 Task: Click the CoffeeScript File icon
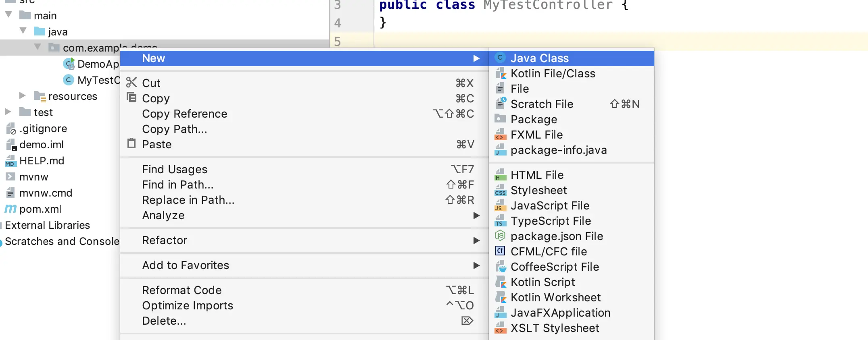pyautogui.click(x=500, y=267)
